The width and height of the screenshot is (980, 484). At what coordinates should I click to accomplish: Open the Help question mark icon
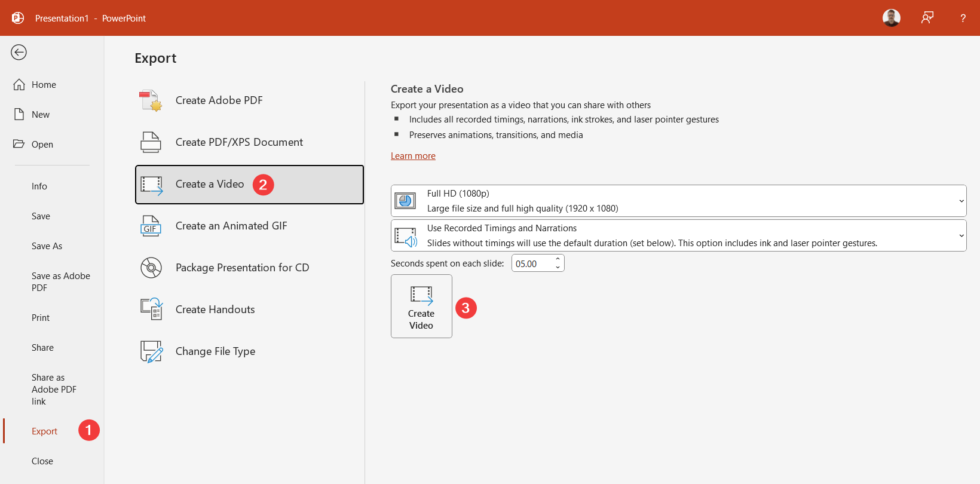tap(963, 18)
